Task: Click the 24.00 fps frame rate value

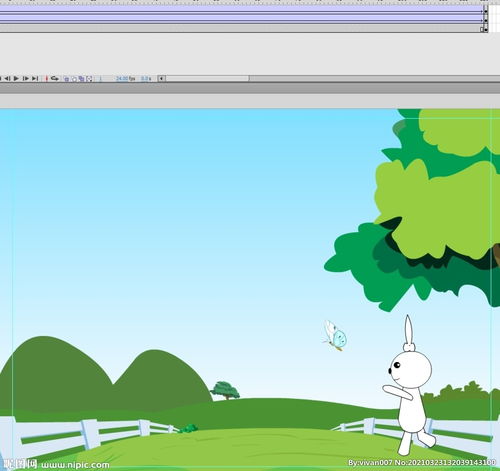Action: tap(125, 79)
